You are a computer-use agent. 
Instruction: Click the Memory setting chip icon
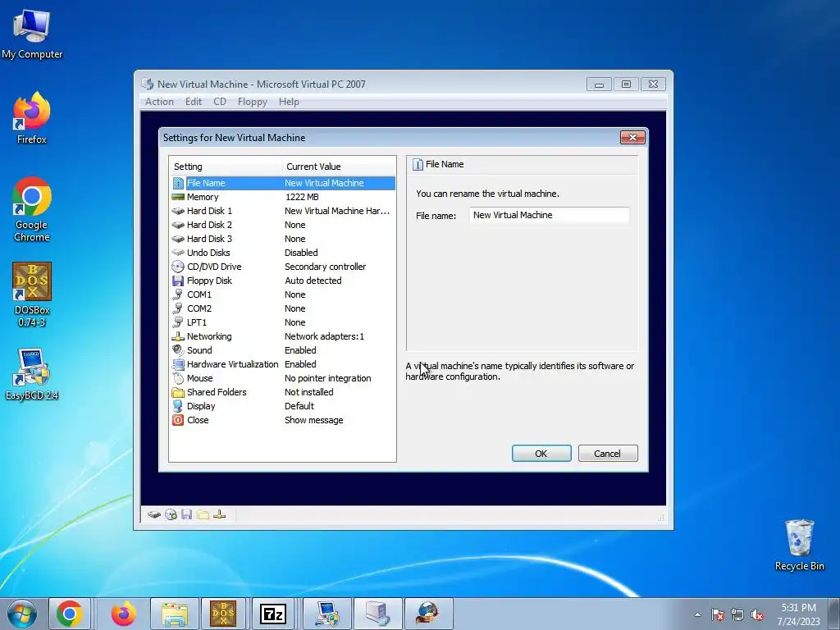pyautogui.click(x=178, y=197)
